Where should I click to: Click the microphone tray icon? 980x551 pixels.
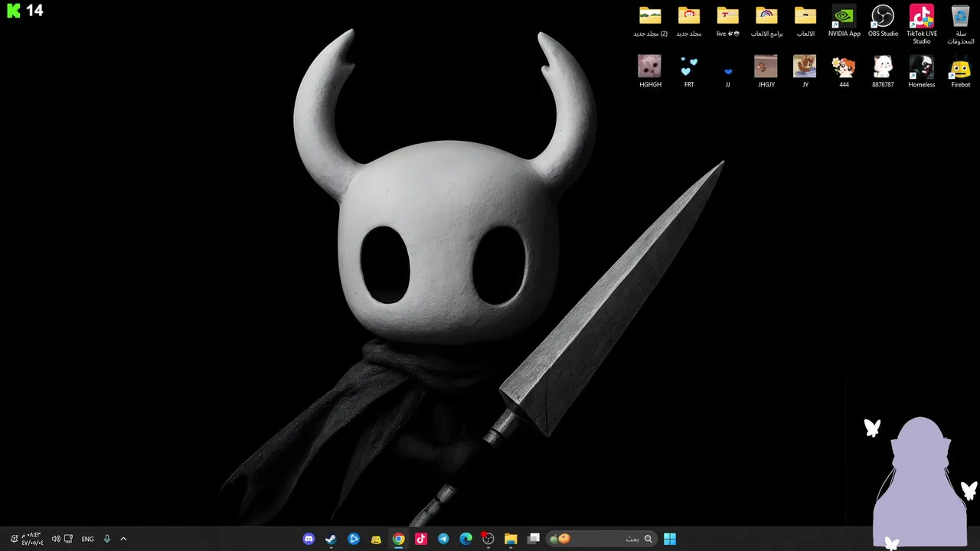(107, 539)
